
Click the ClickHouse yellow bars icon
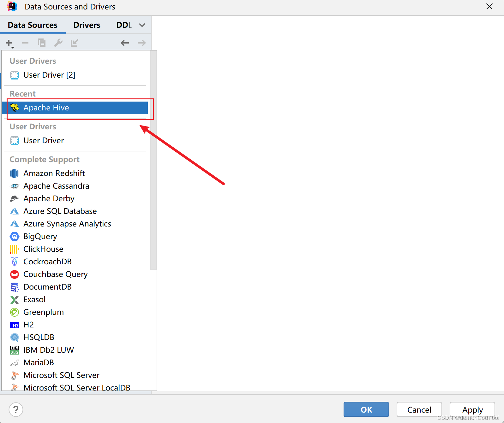tap(15, 249)
